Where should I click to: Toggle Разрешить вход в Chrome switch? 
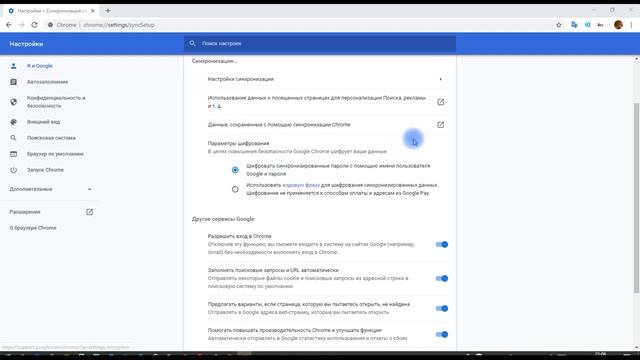(442, 244)
